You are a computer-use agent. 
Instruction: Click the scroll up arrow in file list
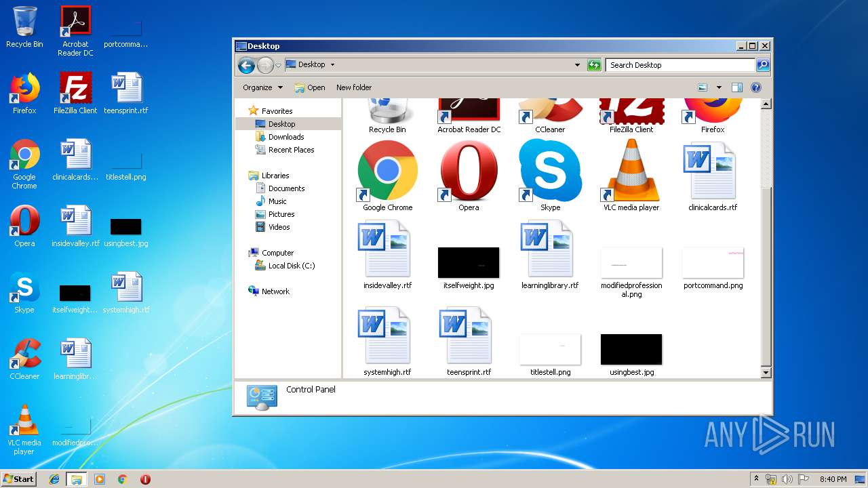pos(766,104)
